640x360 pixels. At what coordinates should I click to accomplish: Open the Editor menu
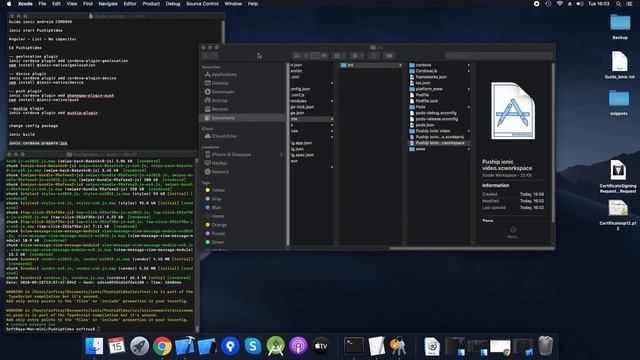pyautogui.click(x=130, y=4)
